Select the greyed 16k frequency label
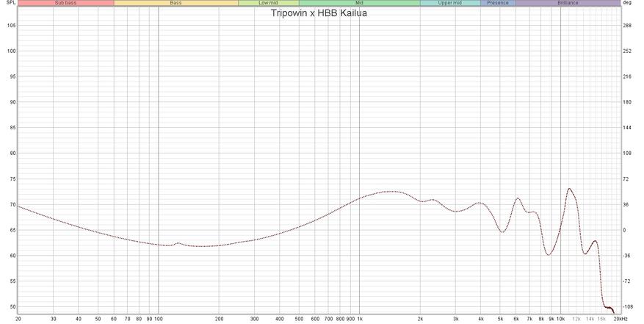The height and width of the screenshot is (324, 644). tap(601, 319)
